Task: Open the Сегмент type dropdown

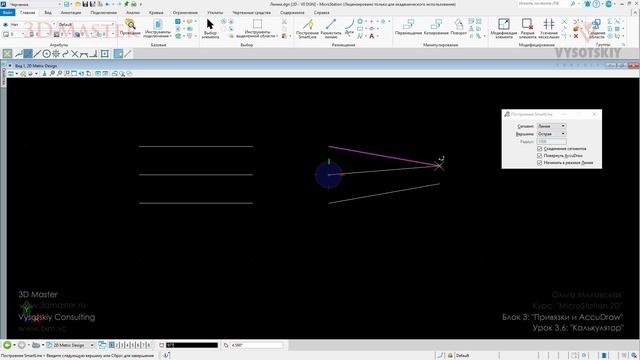Action: click(551, 126)
